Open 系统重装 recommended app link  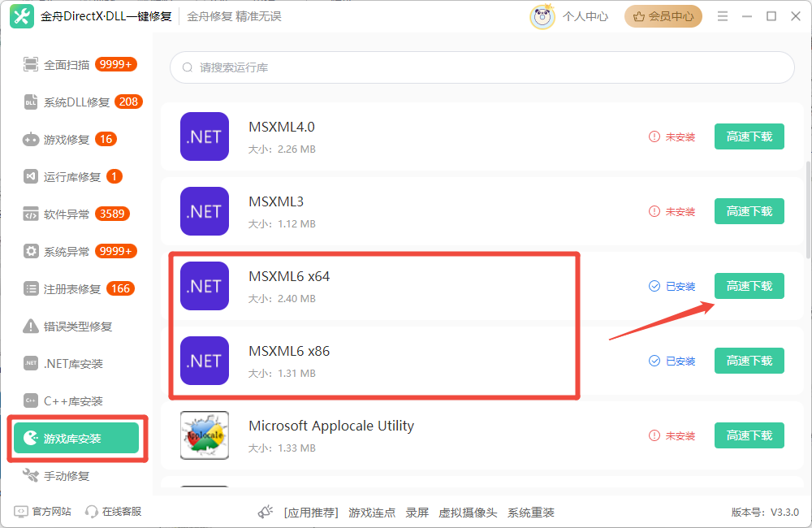[531, 513]
